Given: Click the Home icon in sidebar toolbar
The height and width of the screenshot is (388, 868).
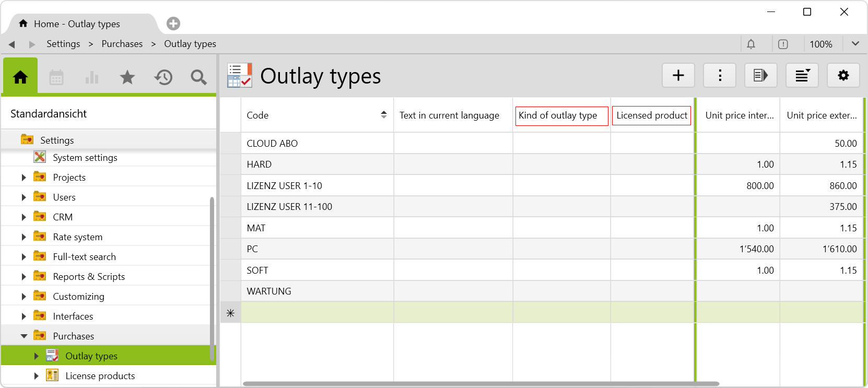Looking at the screenshot, I should 20,77.
